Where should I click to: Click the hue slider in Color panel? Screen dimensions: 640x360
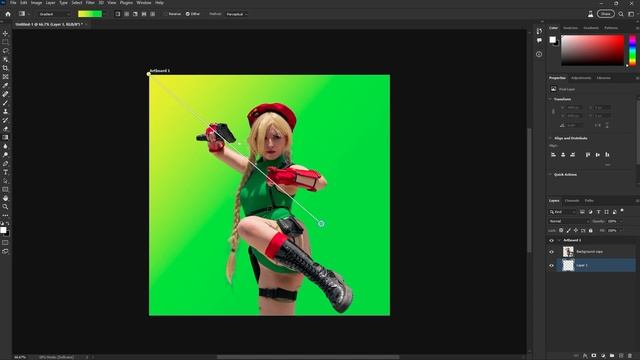pos(632,51)
